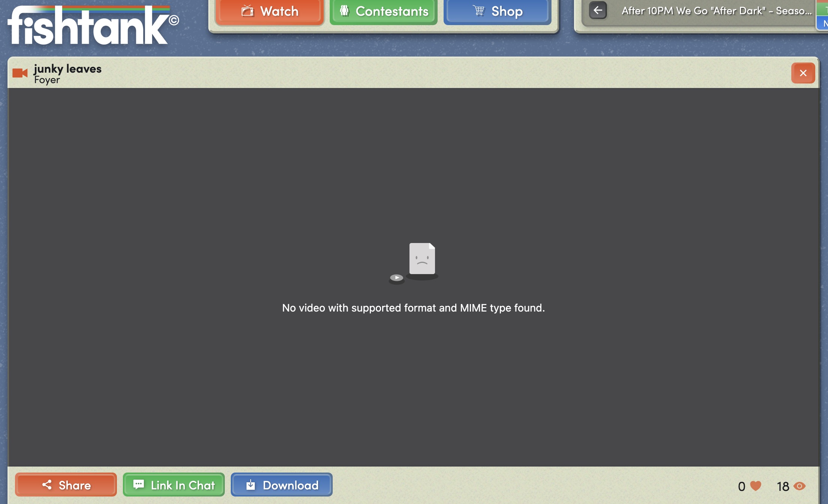Click the TV icon on Watch button
828x504 pixels.
click(x=247, y=11)
